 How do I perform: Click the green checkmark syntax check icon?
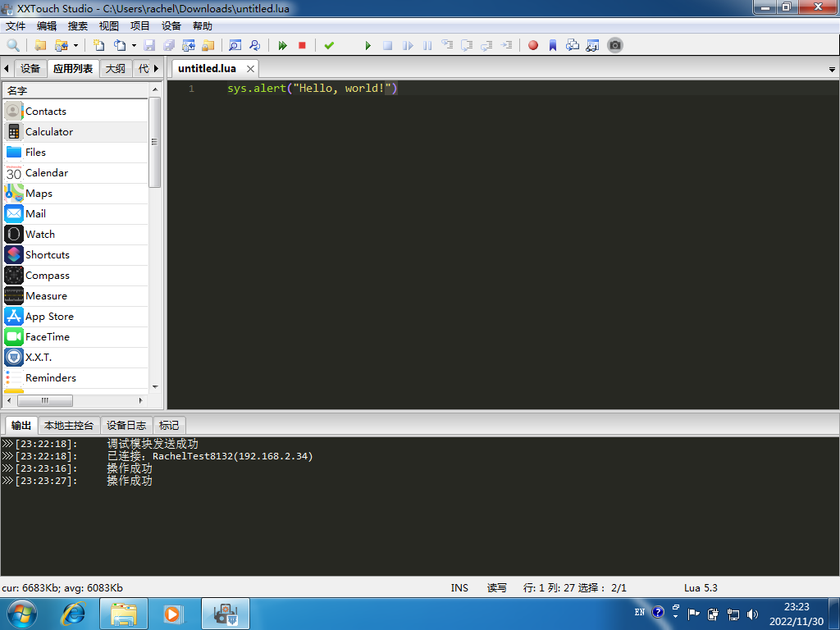point(329,46)
